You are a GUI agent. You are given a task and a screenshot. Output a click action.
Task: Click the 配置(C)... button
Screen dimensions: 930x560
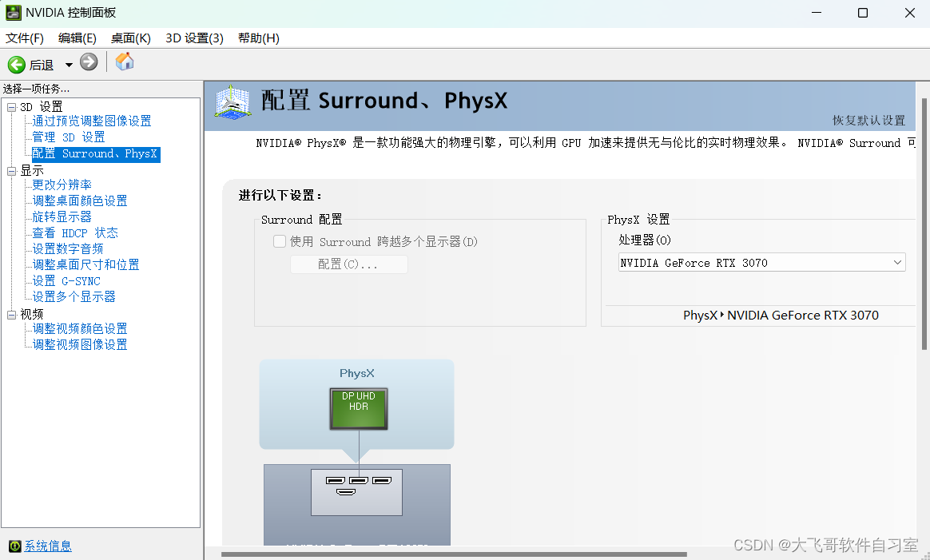point(348,264)
